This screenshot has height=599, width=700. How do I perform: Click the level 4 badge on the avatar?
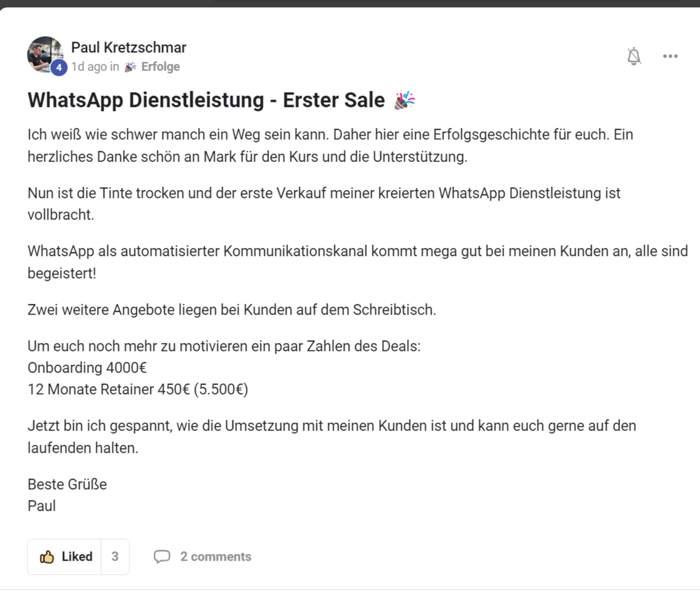pos(59,68)
